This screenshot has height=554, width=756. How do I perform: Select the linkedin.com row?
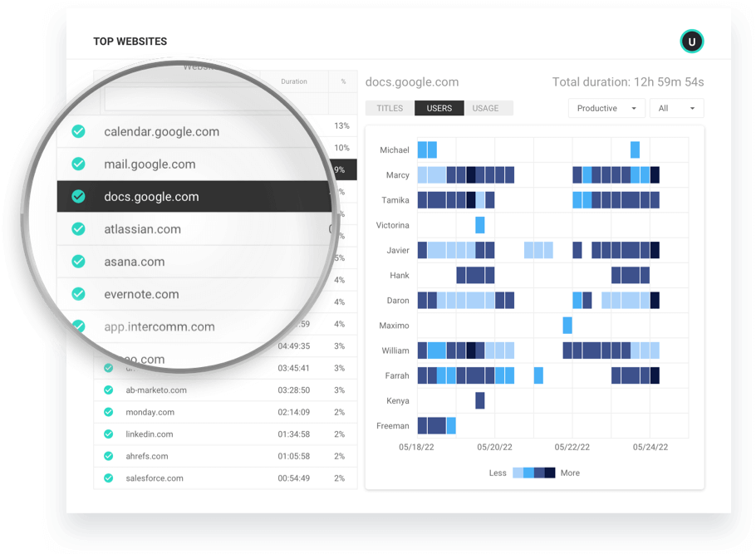point(225,434)
